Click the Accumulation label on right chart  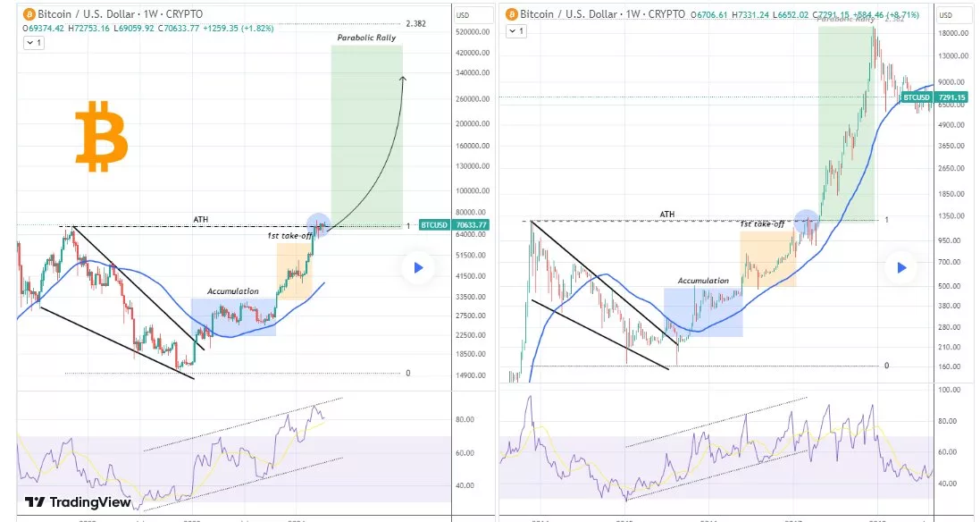[x=703, y=281]
